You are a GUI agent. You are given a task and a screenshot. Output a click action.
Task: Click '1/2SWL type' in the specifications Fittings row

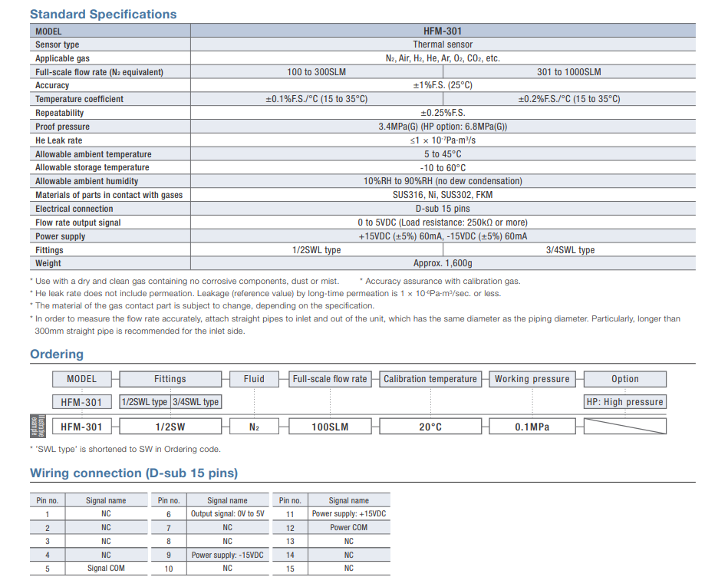[x=316, y=249]
